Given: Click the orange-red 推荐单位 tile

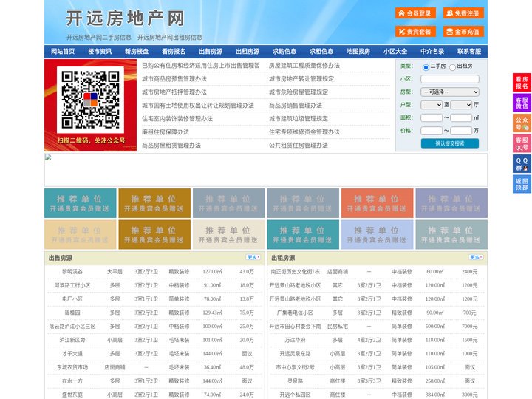Looking at the screenshot, I should 378,203.
